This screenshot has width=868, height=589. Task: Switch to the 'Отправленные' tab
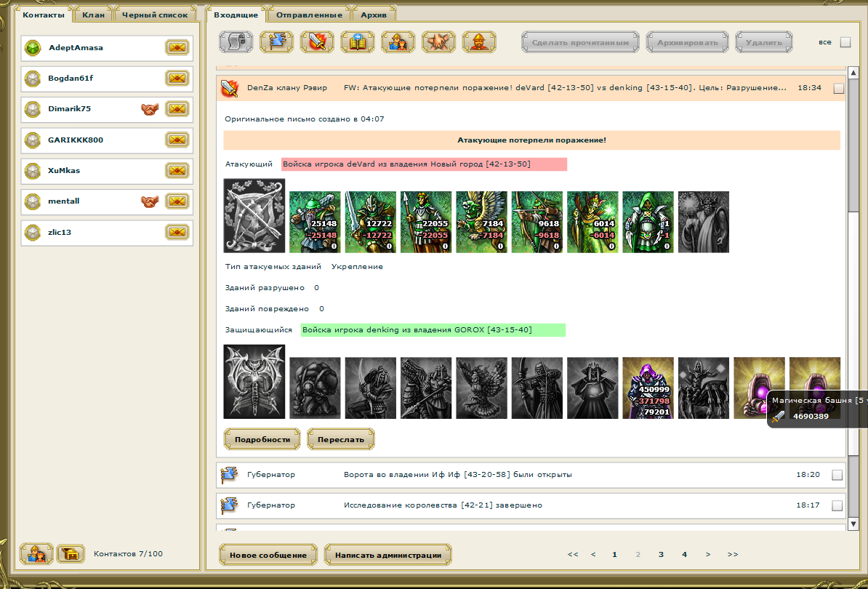point(309,15)
